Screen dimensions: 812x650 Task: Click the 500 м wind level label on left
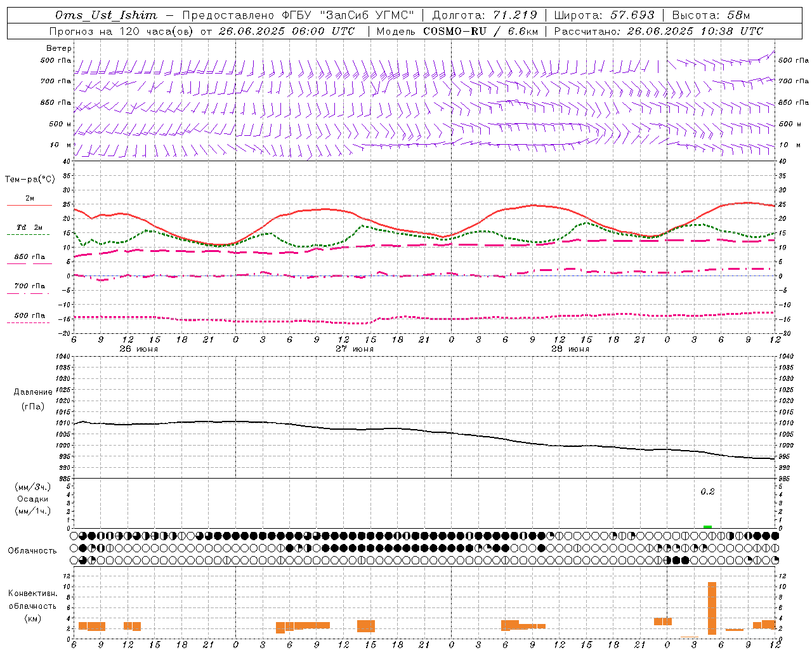coord(60,124)
